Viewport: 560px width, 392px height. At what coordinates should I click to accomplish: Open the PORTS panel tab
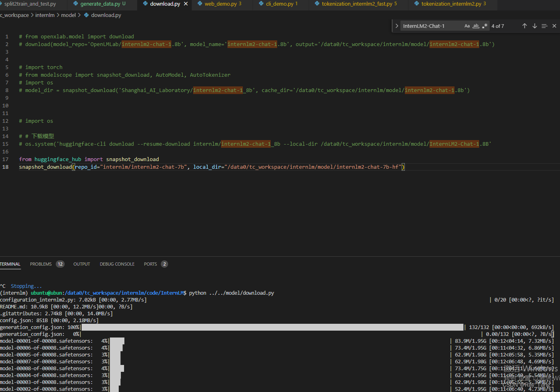click(150, 264)
